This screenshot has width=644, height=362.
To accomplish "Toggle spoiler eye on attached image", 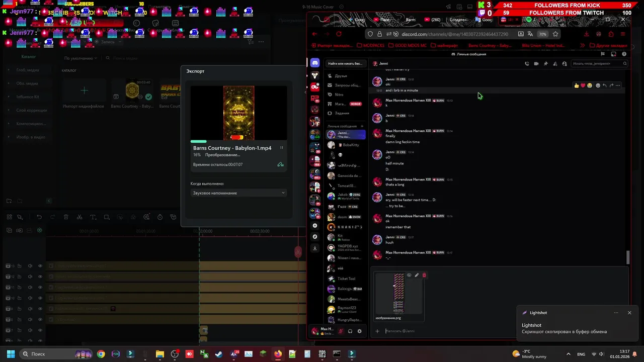I will coord(409,275).
